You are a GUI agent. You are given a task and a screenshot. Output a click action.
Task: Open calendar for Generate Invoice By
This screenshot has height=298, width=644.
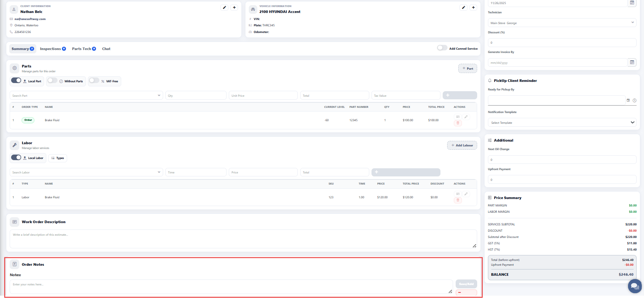(x=632, y=62)
